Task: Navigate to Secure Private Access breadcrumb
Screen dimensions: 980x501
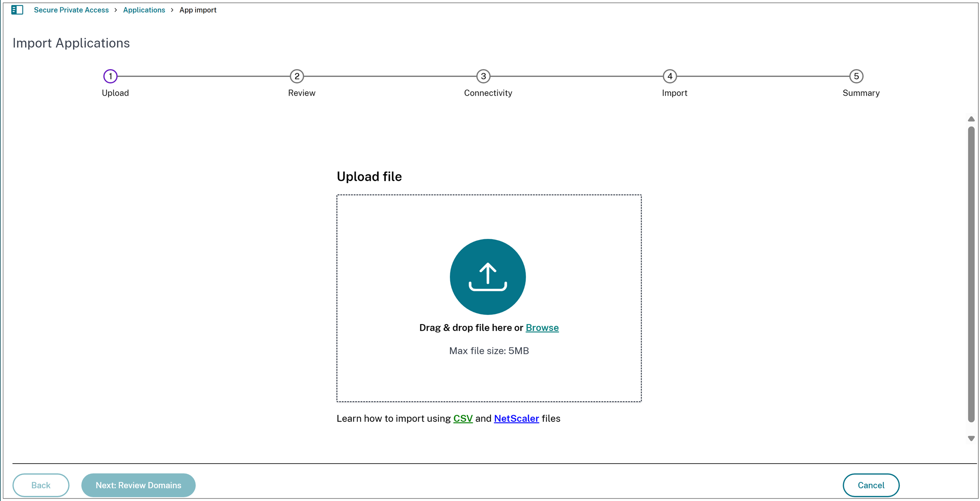Action: coord(71,10)
